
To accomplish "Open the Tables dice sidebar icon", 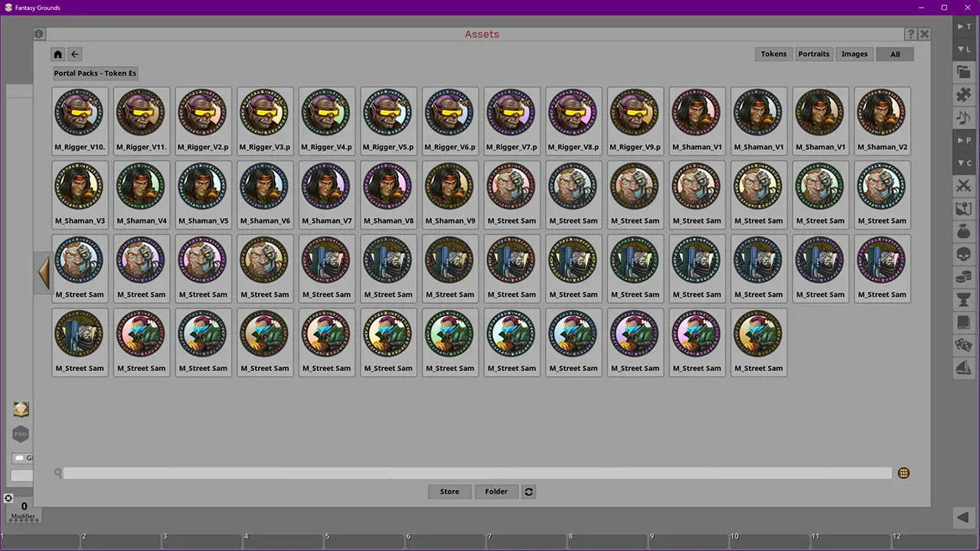I will coord(963,345).
